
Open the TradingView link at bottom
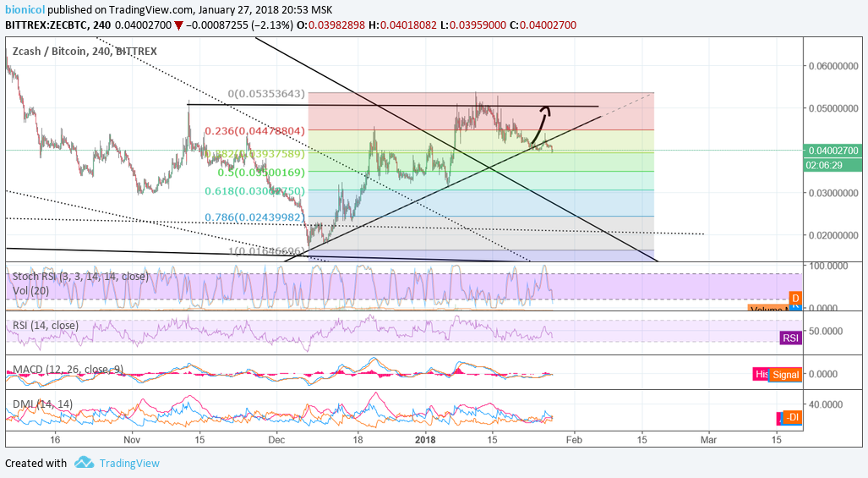(129, 463)
